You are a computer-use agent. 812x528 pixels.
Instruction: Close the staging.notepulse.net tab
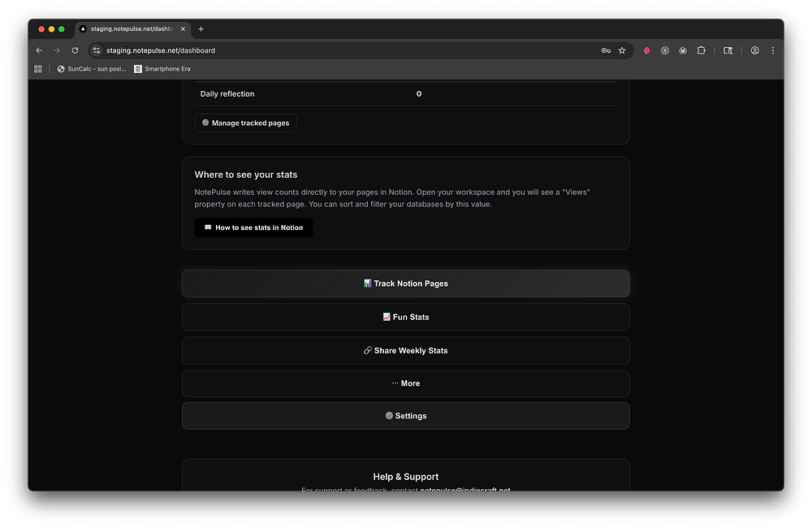click(x=183, y=29)
